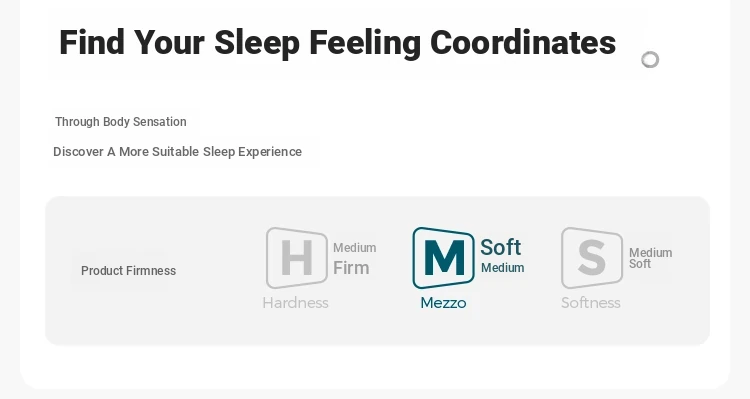Select the H hardness firmness icon
Image resolution: width=750 pixels, height=399 pixels.
pyautogui.click(x=297, y=258)
